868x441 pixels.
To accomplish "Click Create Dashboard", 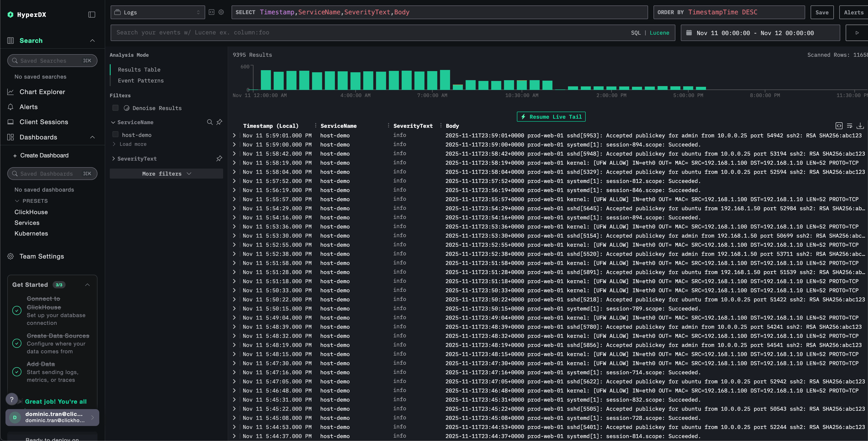I will tap(41, 155).
